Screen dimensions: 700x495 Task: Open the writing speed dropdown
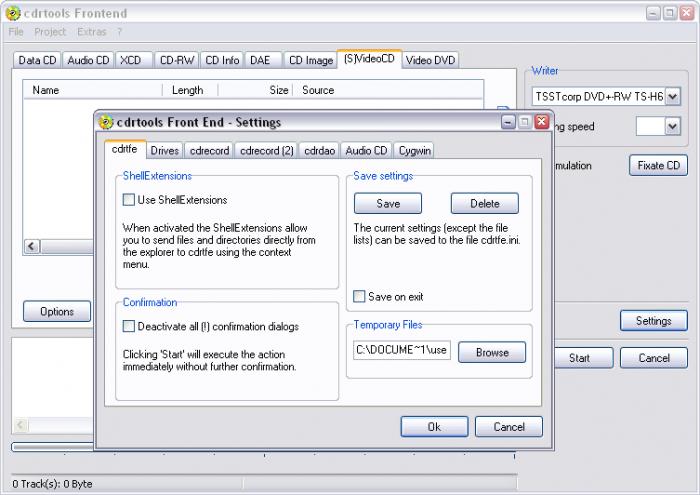click(x=673, y=126)
